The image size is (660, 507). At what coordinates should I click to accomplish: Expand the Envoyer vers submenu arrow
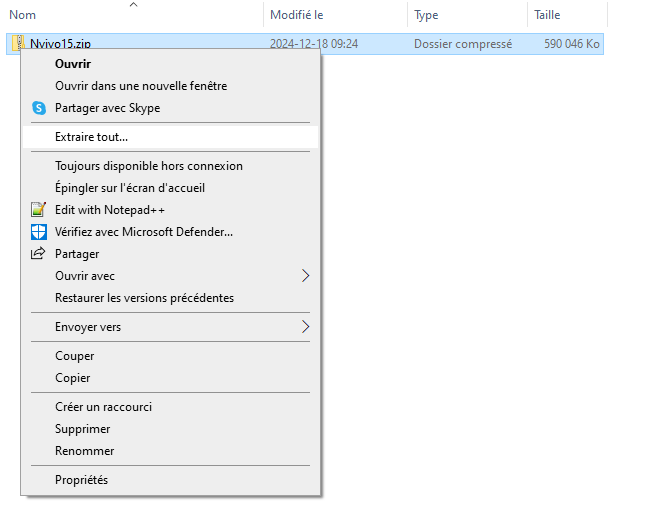306,327
